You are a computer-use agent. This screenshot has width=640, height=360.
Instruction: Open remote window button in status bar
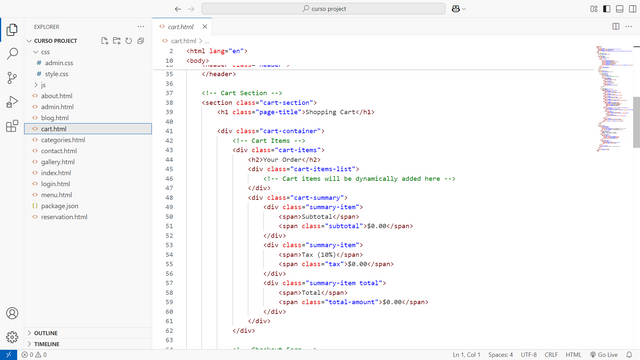point(9,355)
